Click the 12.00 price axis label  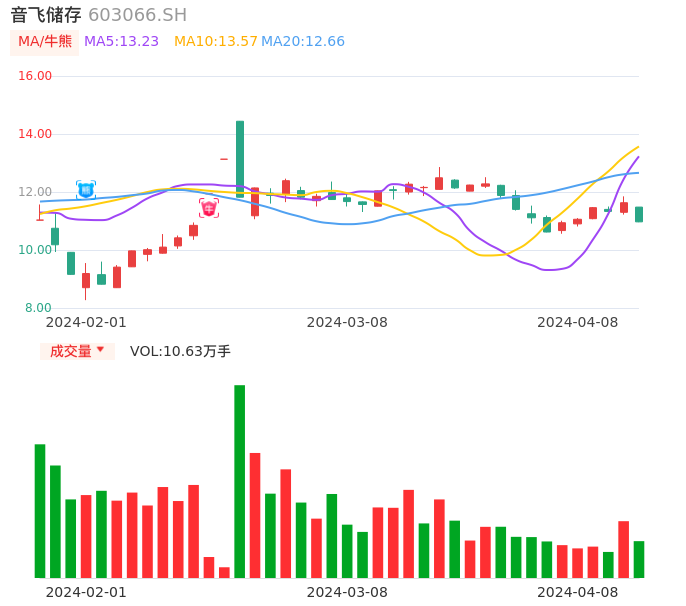point(35,192)
